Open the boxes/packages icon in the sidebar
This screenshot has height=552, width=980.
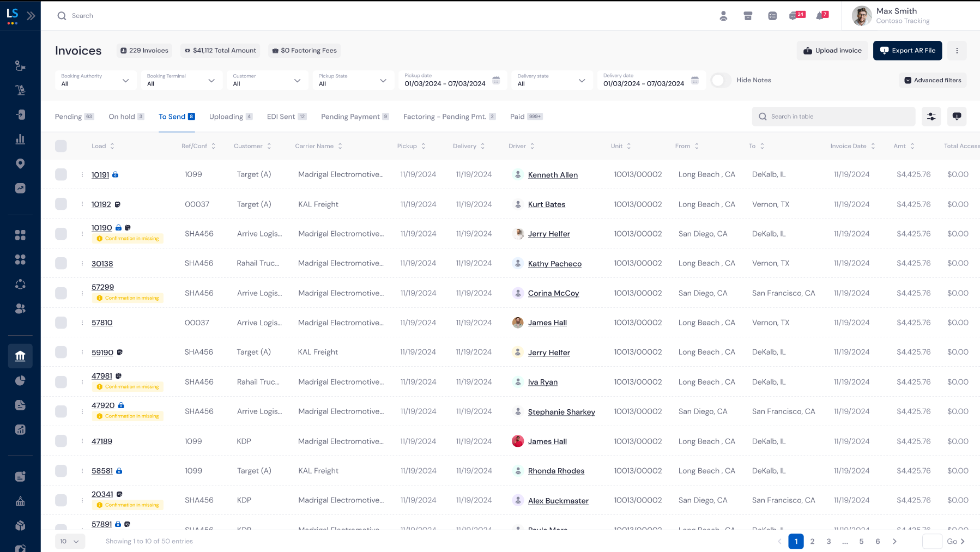point(20,525)
